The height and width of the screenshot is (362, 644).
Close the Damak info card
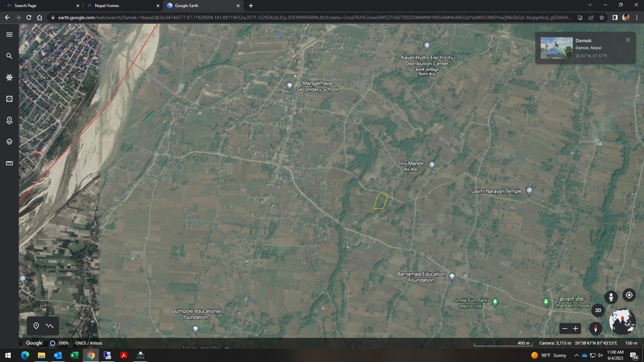coord(628,40)
